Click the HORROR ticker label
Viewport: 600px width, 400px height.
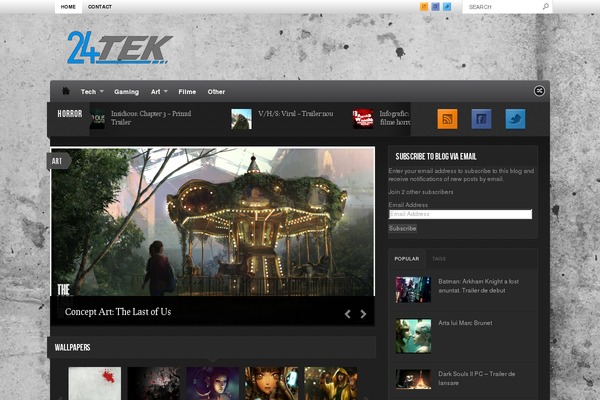pyautogui.click(x=70, y=114)
